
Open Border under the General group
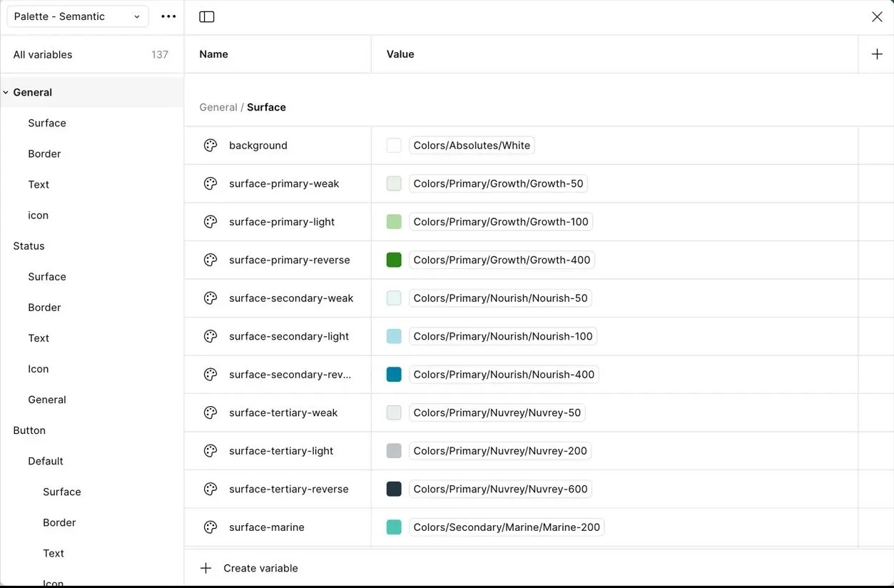(x=44, y=153)
